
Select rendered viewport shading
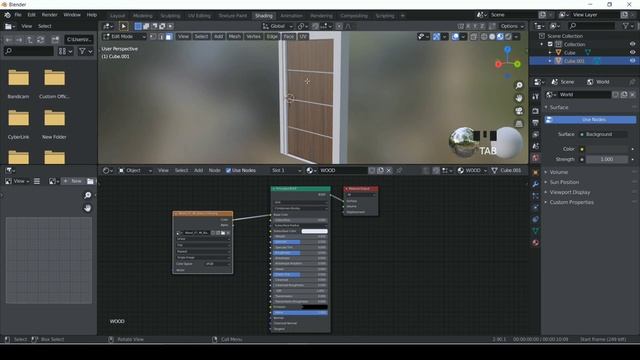[508, 36]
